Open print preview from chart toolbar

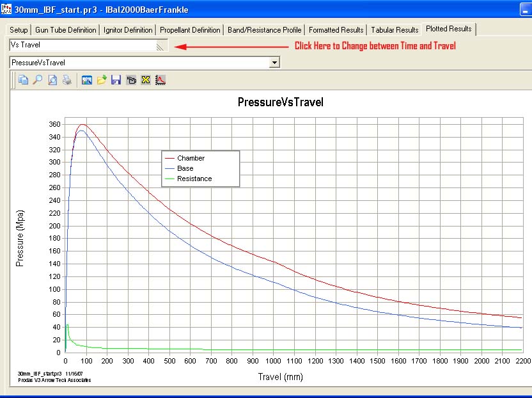click(52, 80)
